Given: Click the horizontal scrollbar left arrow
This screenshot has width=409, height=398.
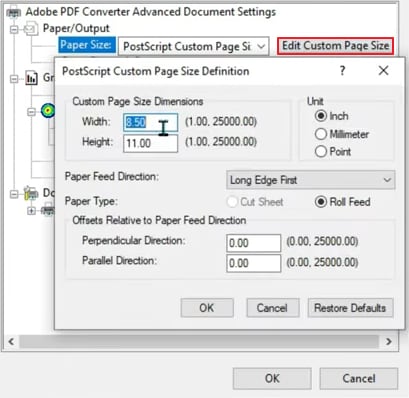Looking at the screenshot, I should point(11,341).
